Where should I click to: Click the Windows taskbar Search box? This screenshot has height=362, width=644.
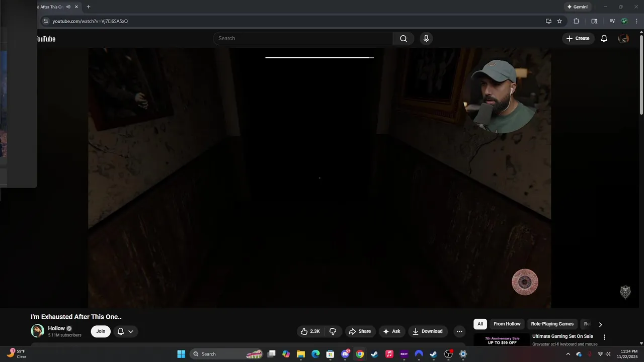[227, 354]
